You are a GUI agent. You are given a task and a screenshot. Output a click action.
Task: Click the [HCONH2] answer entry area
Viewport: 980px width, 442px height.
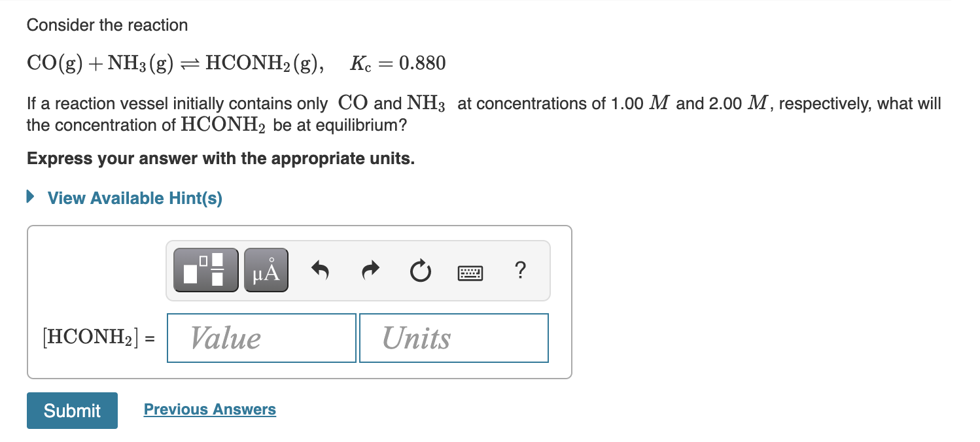(261, 337)
